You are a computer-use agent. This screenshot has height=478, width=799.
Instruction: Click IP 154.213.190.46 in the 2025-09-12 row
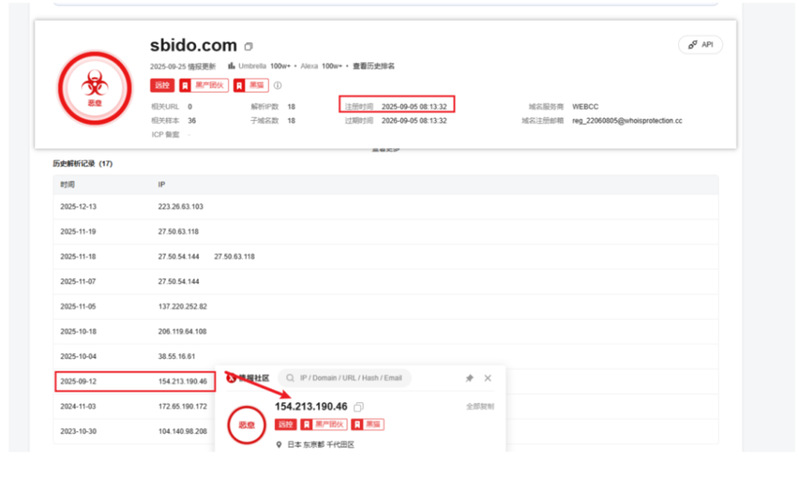pyautogui.click(x=182, y=381)
